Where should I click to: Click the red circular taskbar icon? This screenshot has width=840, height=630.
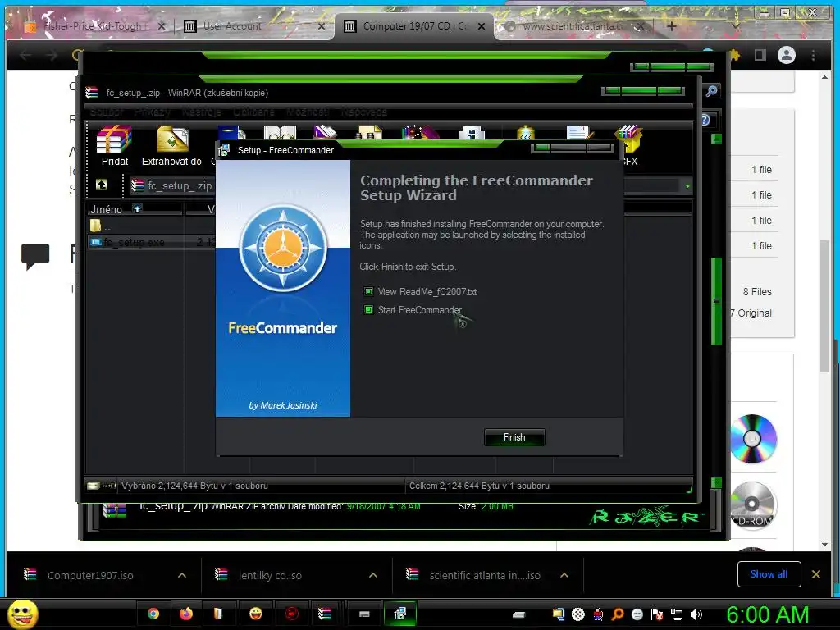point(291,614)
